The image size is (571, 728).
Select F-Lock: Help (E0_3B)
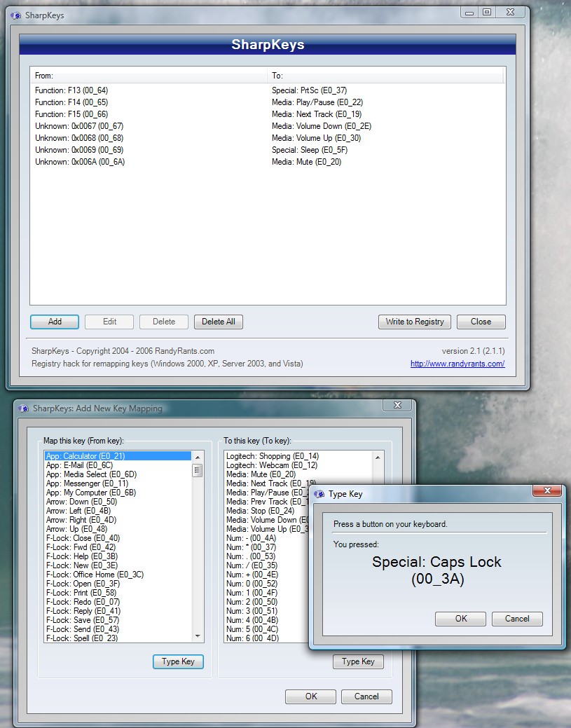(118, 556)
